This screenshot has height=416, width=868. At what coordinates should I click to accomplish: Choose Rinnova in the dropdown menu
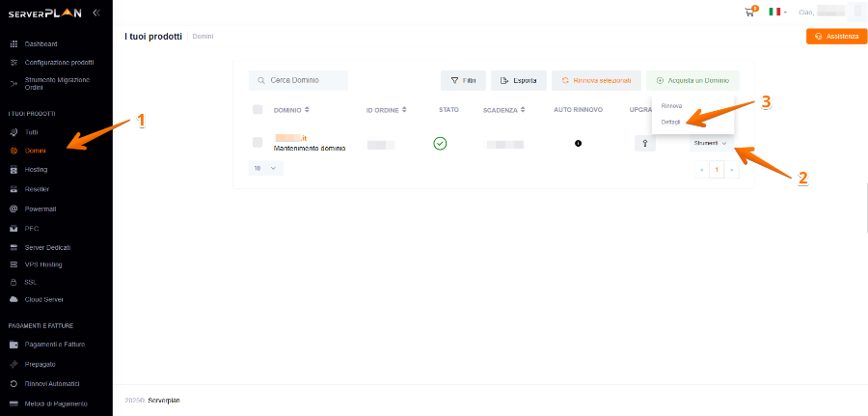click(671, 105)
